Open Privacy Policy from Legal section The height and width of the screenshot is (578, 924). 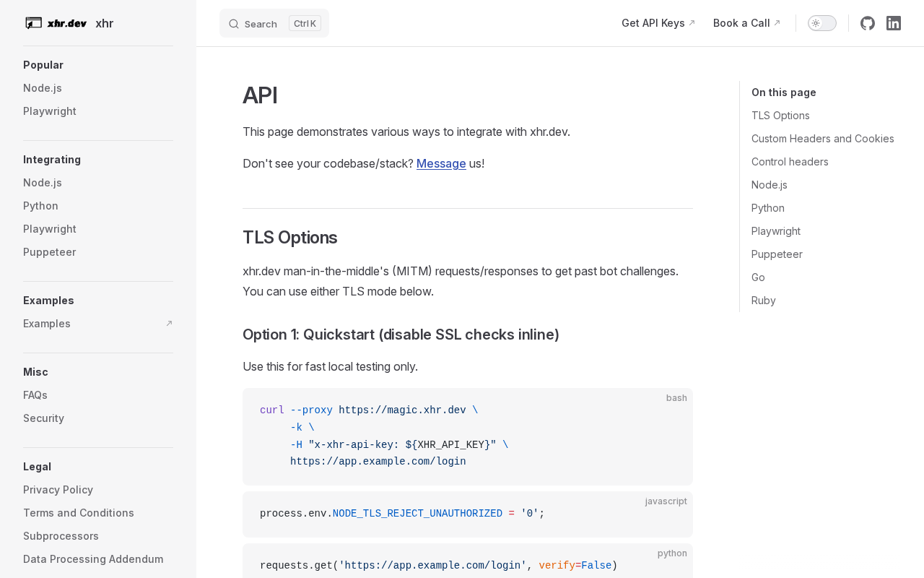pyautogui.click(x=58, y=490)
